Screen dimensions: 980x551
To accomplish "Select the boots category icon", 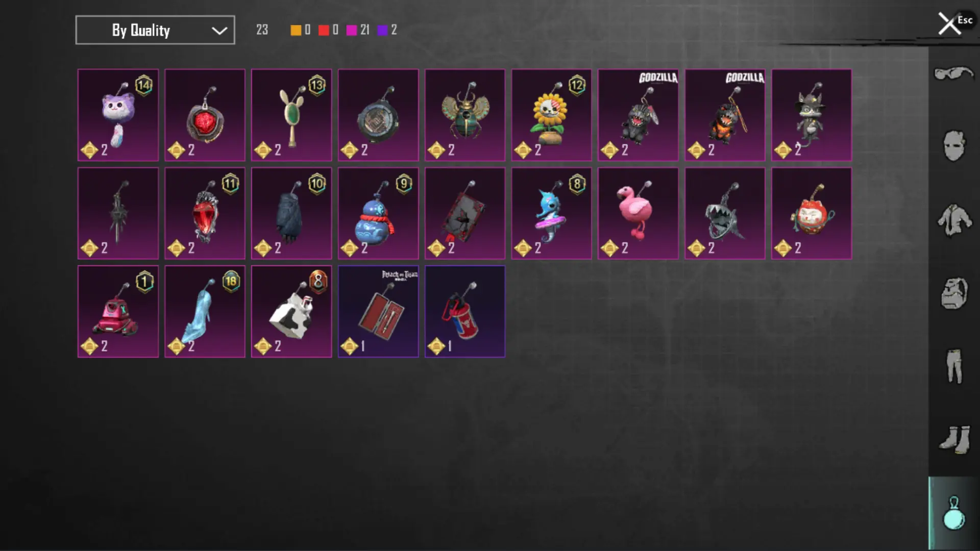I will [954, 439].
